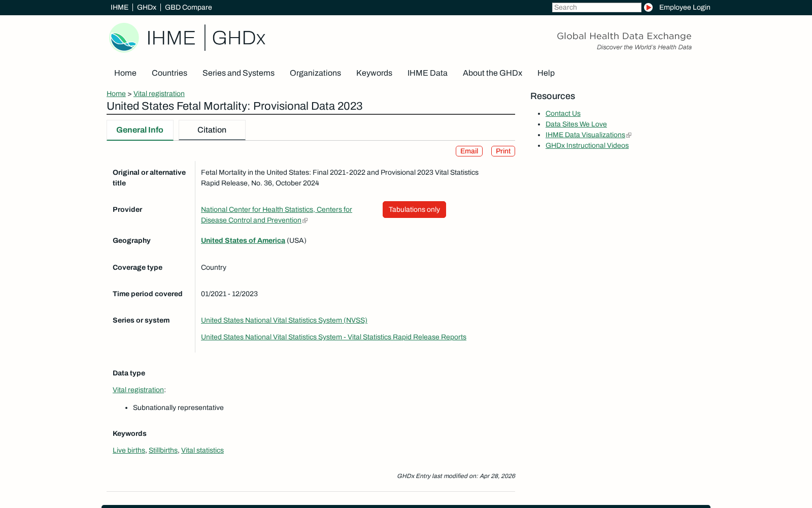Click the Search input field

(596, 7)
